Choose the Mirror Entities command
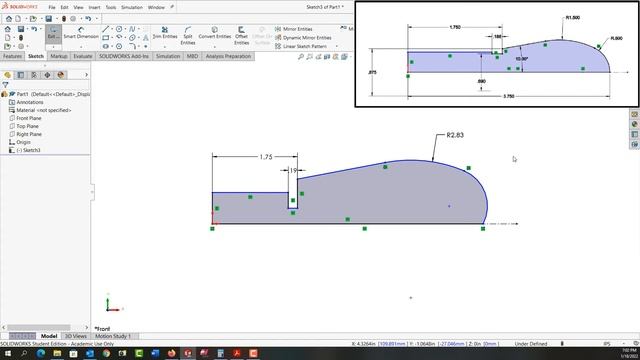 (x=293, y=29)
